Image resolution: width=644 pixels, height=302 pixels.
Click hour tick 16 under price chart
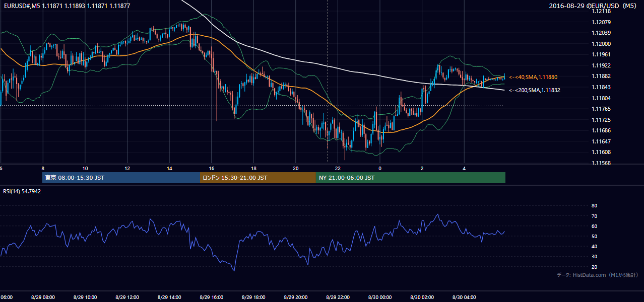pos(212,169)
